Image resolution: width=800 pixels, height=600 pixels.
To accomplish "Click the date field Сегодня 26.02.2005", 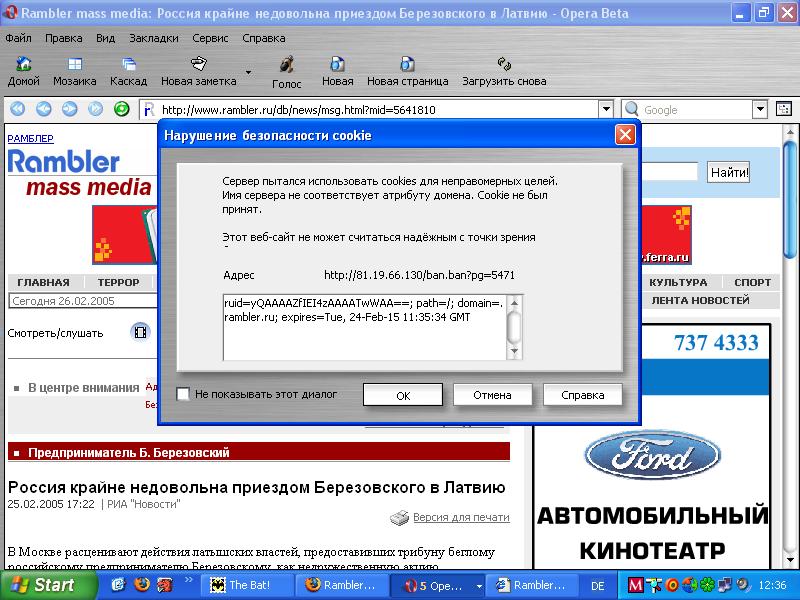I will point(84,301).
